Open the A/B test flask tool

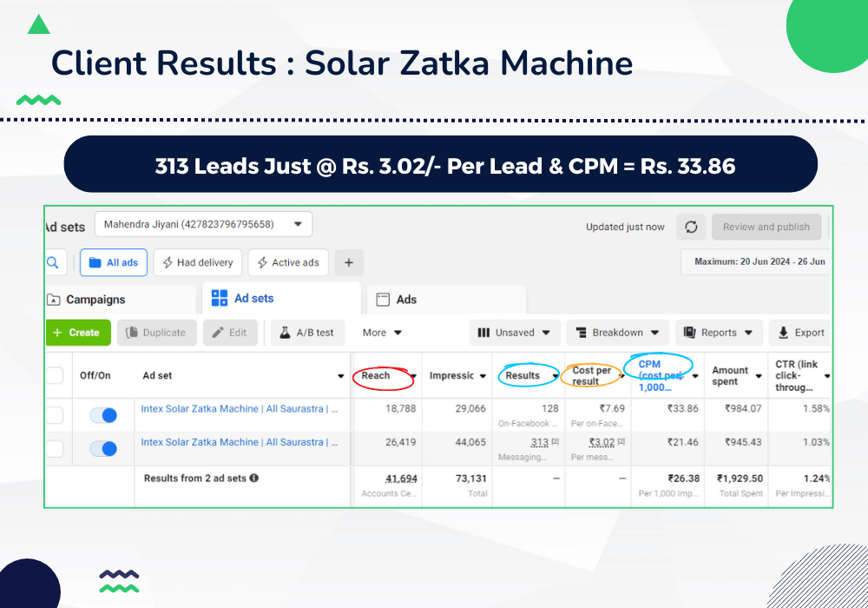coord(307,333)
